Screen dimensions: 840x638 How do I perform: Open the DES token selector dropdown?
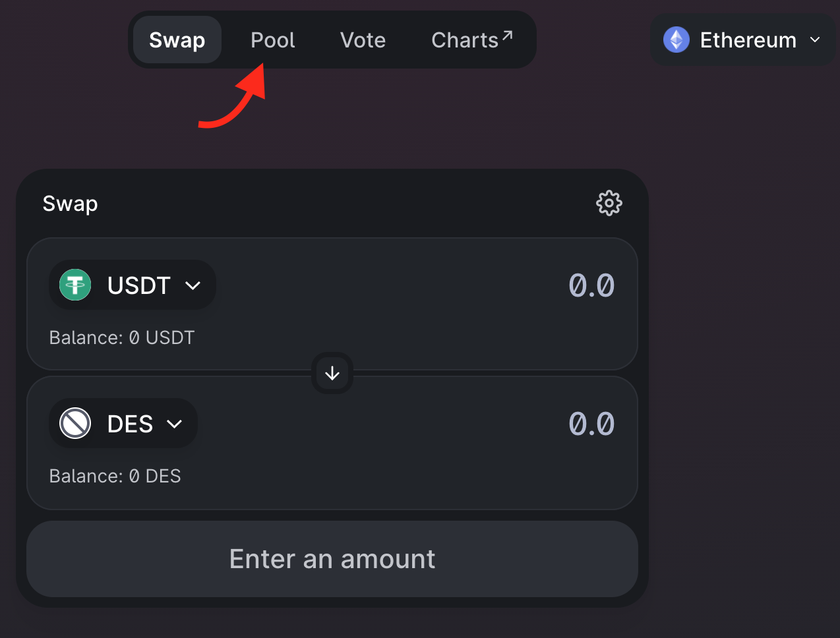[x=123, y=423]
